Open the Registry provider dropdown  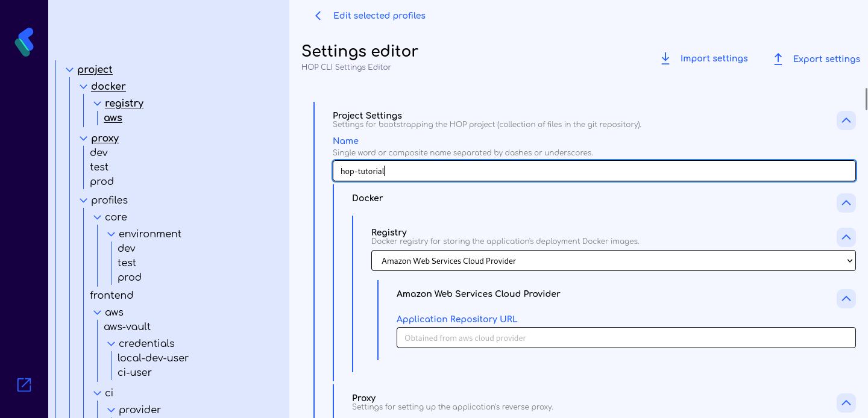pos(614,261)
